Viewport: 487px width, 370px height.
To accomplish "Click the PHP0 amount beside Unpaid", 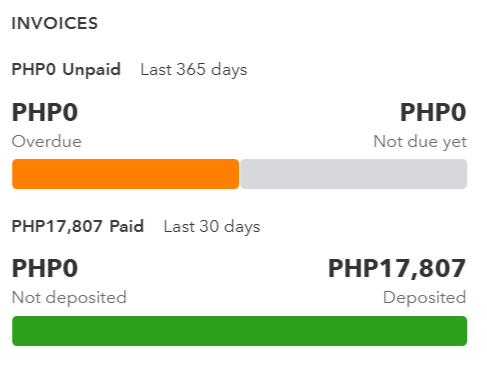I will tap(34, 70).
